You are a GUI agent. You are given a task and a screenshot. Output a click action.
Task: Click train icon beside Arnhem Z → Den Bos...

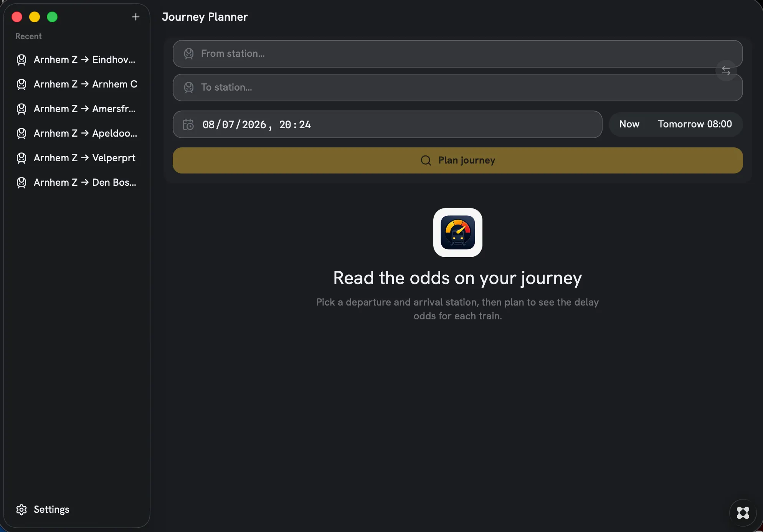pos(21,183)
